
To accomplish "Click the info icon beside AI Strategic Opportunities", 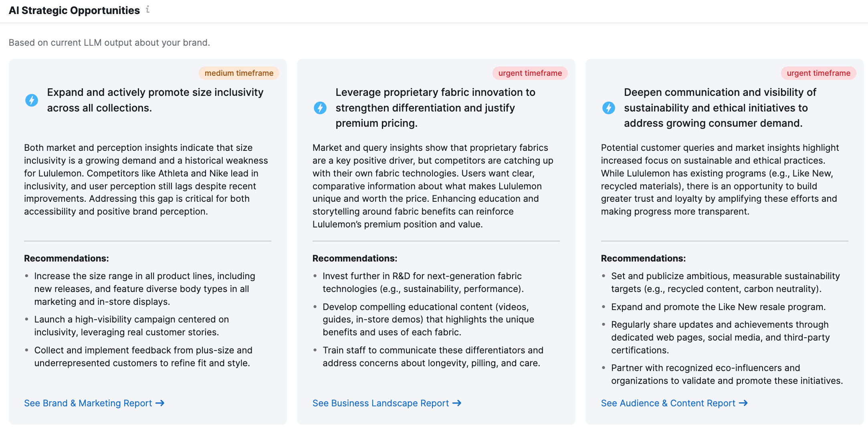I will pyautogui.click(x=148, y=9).
